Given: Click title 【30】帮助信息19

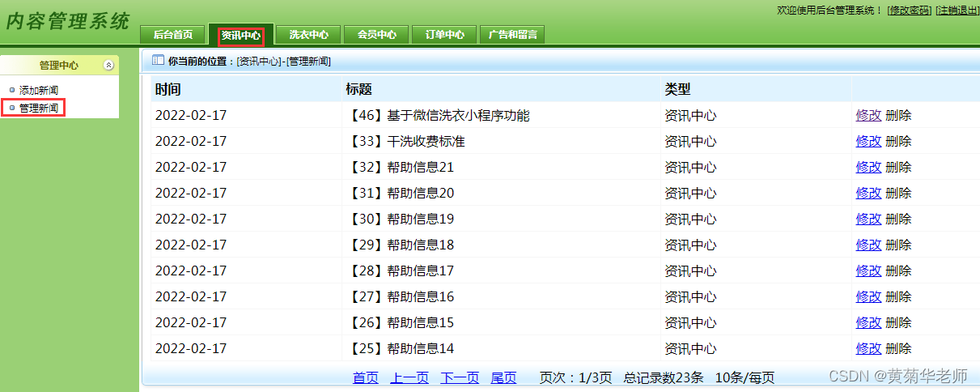Looking at the screenshot, I should click(x=400, y=219).
